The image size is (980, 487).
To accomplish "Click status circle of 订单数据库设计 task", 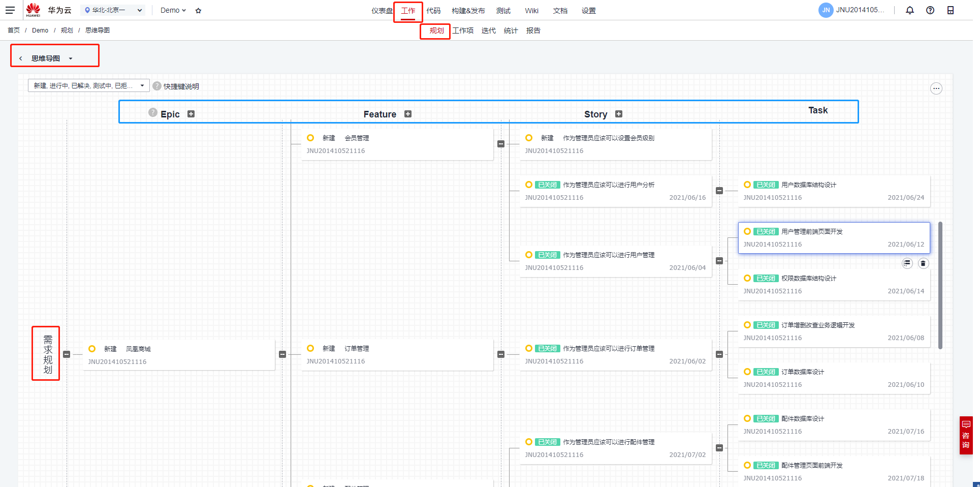I will pyautogui.click(x=747, y=372).
